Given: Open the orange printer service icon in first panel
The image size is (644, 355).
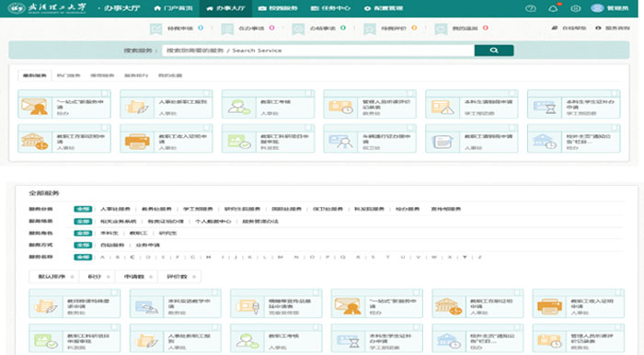Looking at the screenshot, I should pos(137,142).
